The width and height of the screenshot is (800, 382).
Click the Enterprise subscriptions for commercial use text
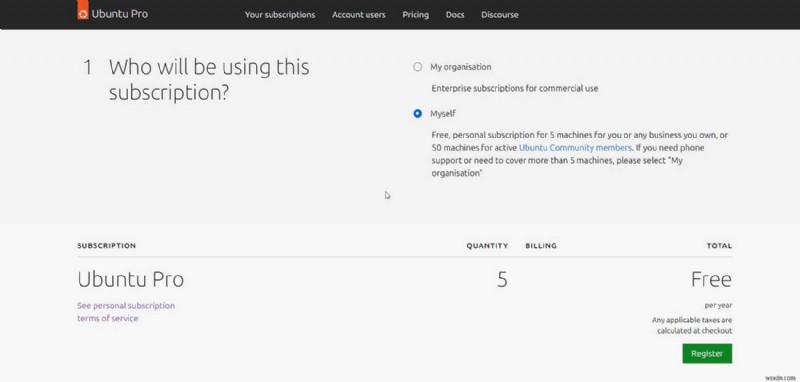[514, 88]
